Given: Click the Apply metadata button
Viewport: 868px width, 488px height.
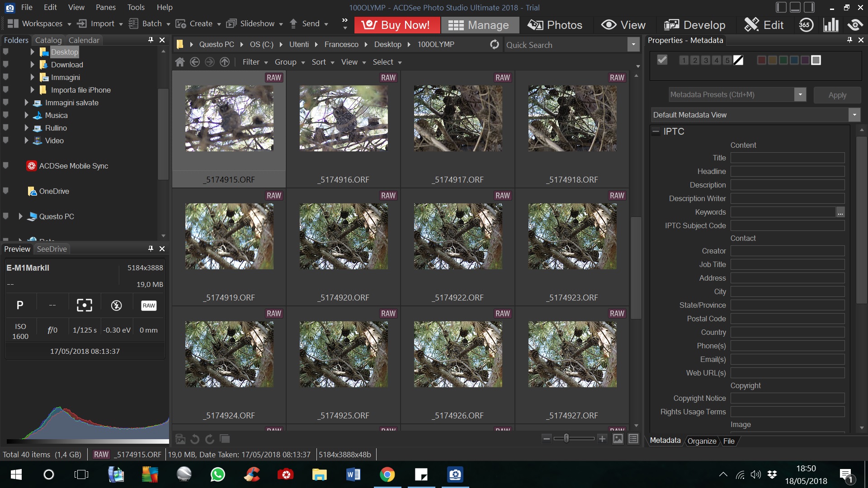Looking at the screenshot, I should pyautogui.click(x=837, y=95).
